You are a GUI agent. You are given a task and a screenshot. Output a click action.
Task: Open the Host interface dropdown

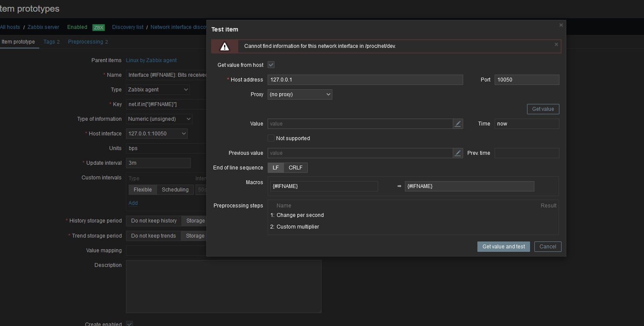(x=157, y=134)
